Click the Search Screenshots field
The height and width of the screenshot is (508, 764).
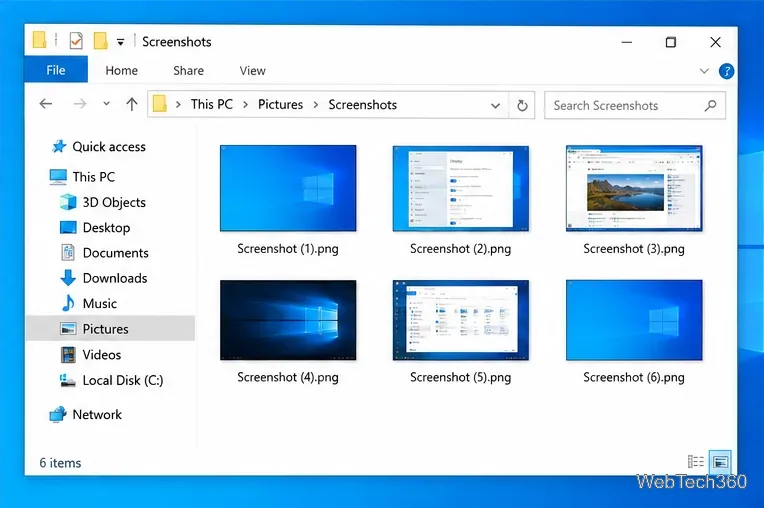[x=634, y=105]
